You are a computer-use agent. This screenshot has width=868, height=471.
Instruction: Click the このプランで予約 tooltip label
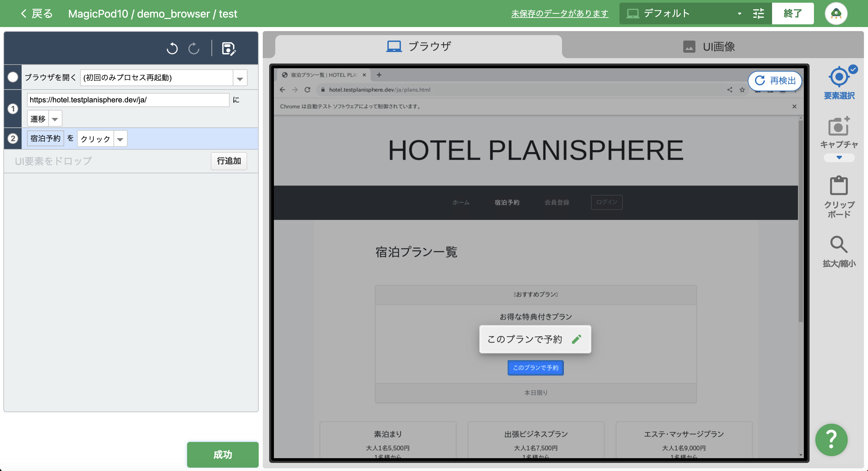[525, 339]
